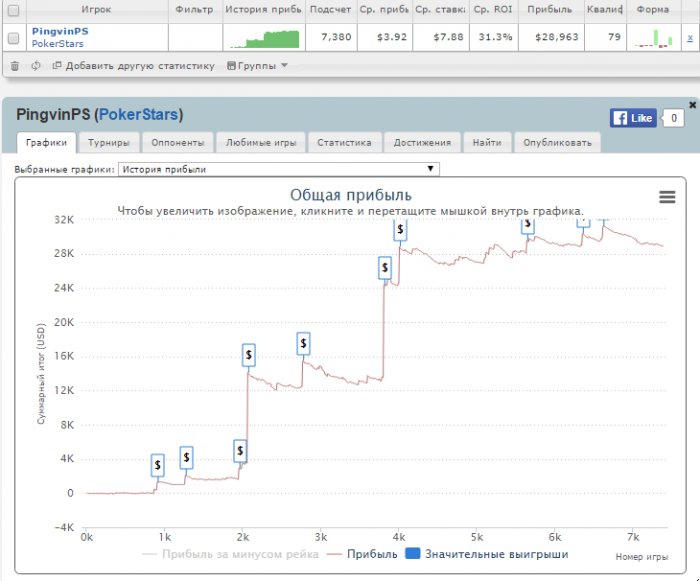Open the История прибыли chart selector

pos(279,169)
